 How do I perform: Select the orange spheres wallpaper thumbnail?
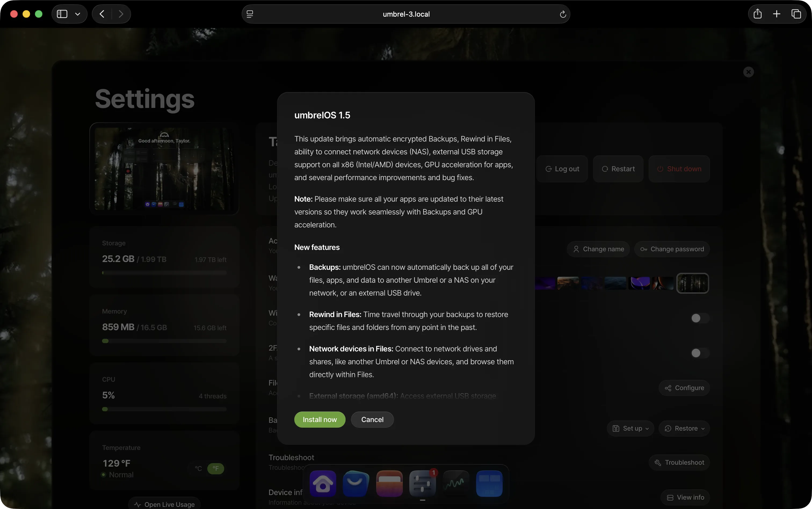point(662,283)
